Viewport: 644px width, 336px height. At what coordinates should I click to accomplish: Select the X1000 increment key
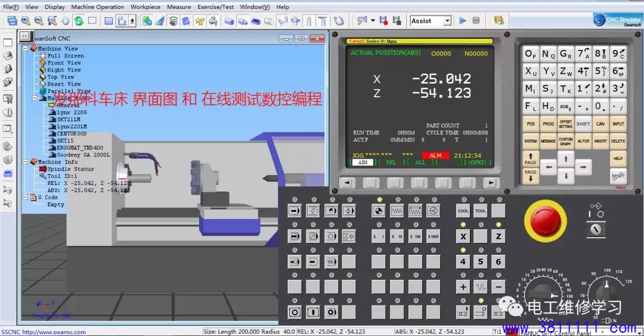(x=434, y=236)
